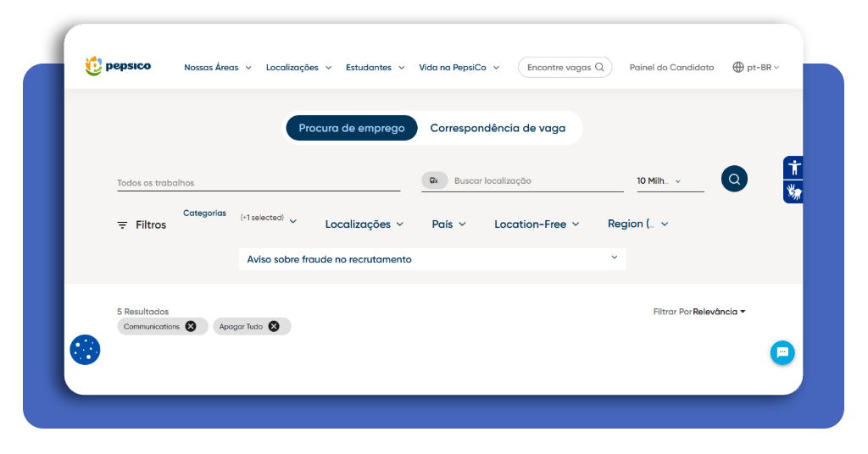
Task: Open the Estudantes menu
Action: click(x=375, y=68)
